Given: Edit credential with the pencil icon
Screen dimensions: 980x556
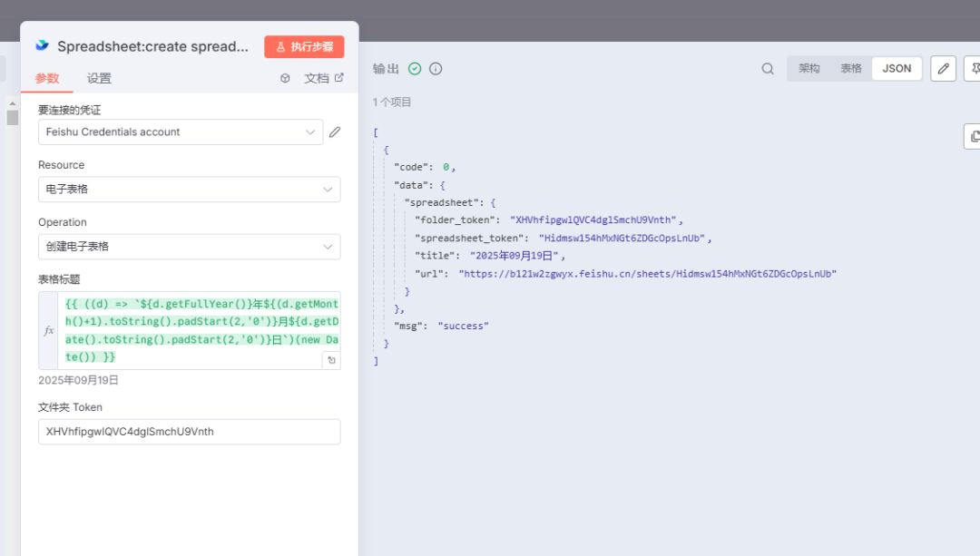Looking at the screenshot, I should click(335, 132).
